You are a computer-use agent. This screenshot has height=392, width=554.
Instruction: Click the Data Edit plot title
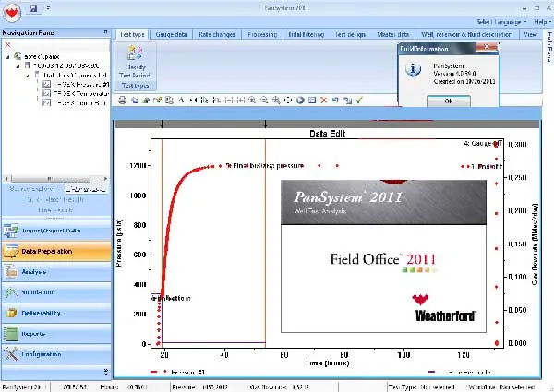tap(327, 134)
